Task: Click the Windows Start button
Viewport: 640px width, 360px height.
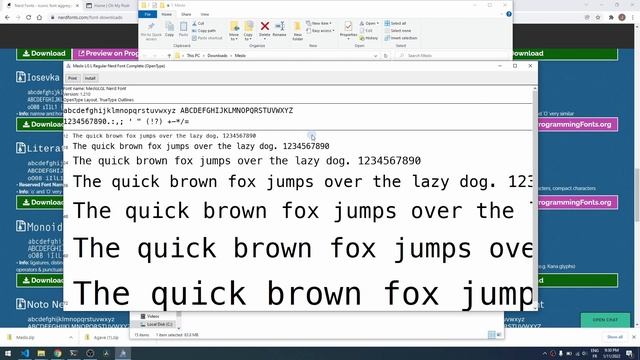Action: pyautogui.click(x=8, y=353)
